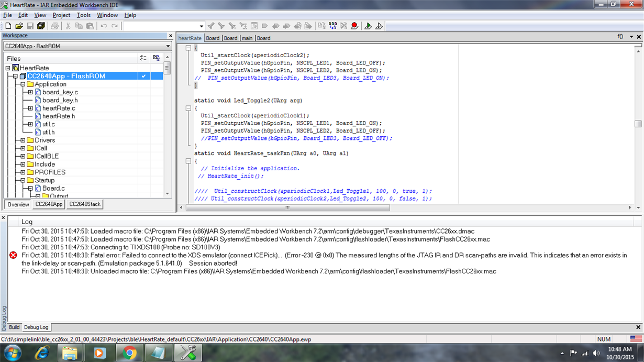644x362 pixels.
Task: Switch to the heartRate editor tab
Action: click(190, 38)
